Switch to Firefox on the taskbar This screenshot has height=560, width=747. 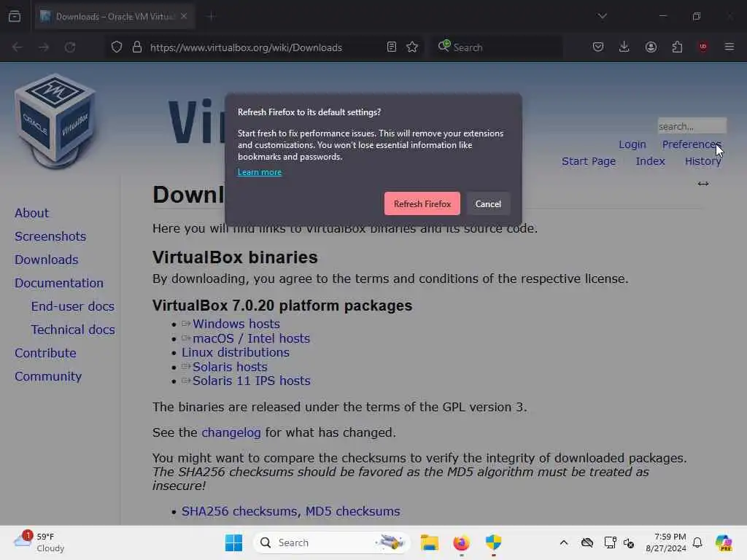[461, 542]
